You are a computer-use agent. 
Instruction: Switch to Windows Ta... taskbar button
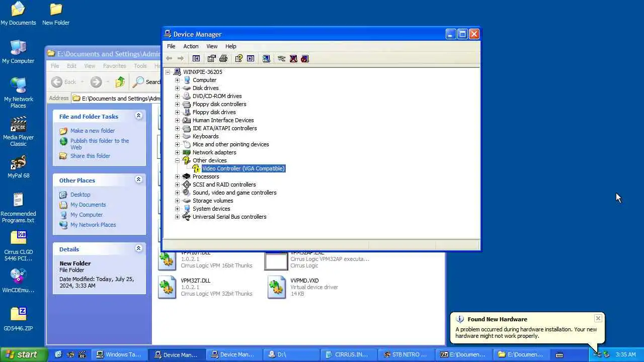pos(119,354)
